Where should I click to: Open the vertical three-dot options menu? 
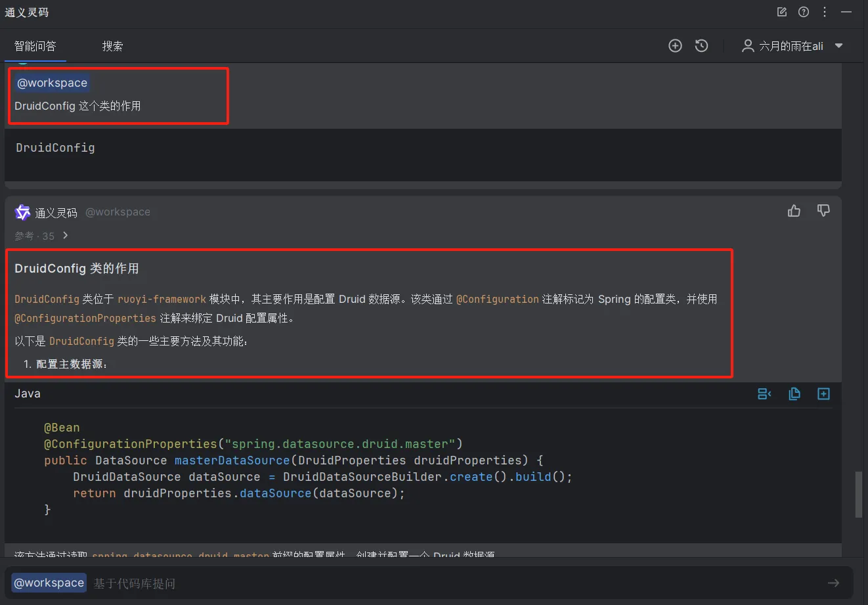(x=825, y=12)
